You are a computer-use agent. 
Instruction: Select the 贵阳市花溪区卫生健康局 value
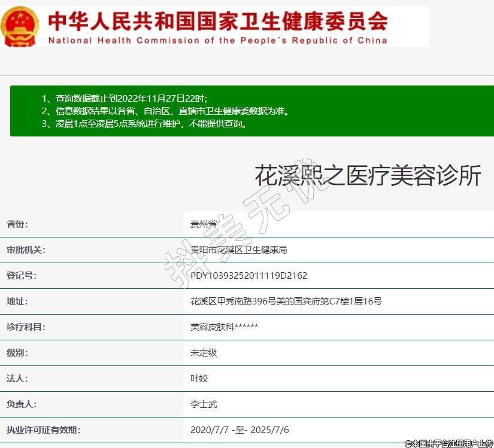(238, 250)
